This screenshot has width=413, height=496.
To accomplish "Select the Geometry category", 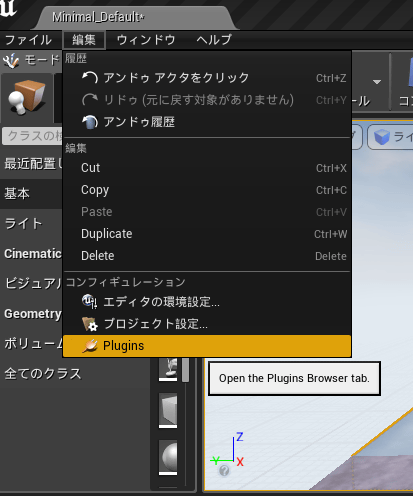I will coord(31,314).
